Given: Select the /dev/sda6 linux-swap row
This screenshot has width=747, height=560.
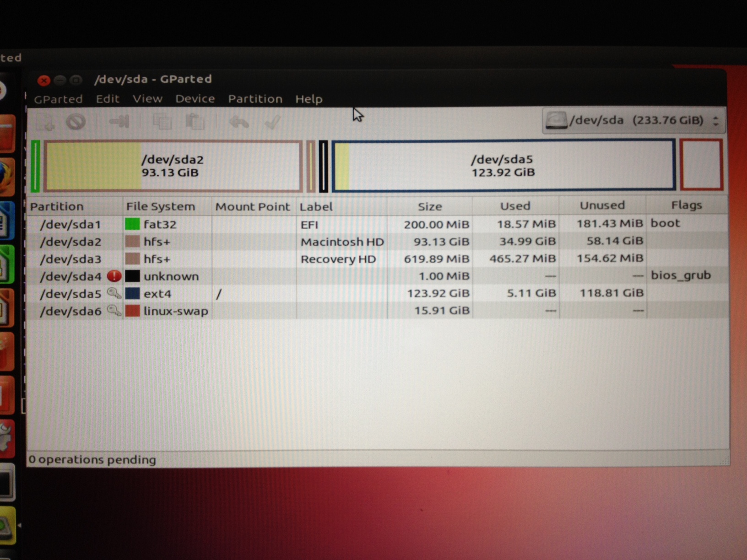Looking at the screenshot, I should [x=176, y=311].
